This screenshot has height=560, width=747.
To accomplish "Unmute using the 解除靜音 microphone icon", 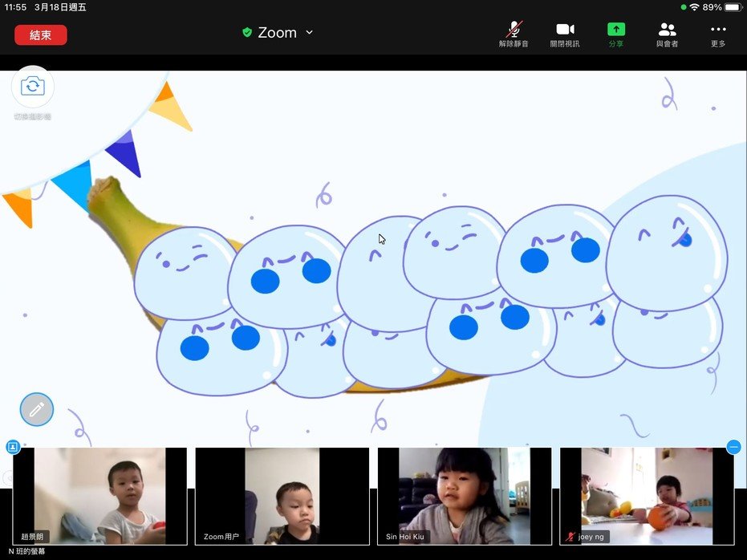I will (x=514, y=30).
